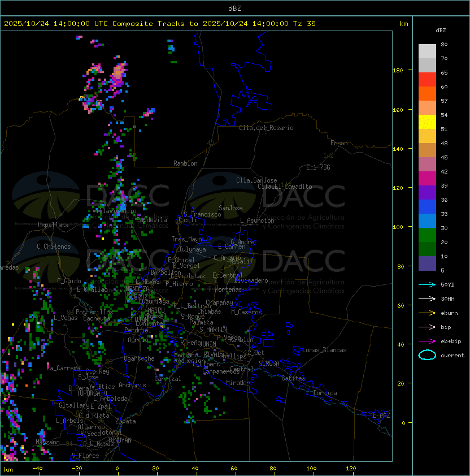Screen dimensions: 470x476
Task: Click the Encon label on map
Action: (x=339, y=143)
